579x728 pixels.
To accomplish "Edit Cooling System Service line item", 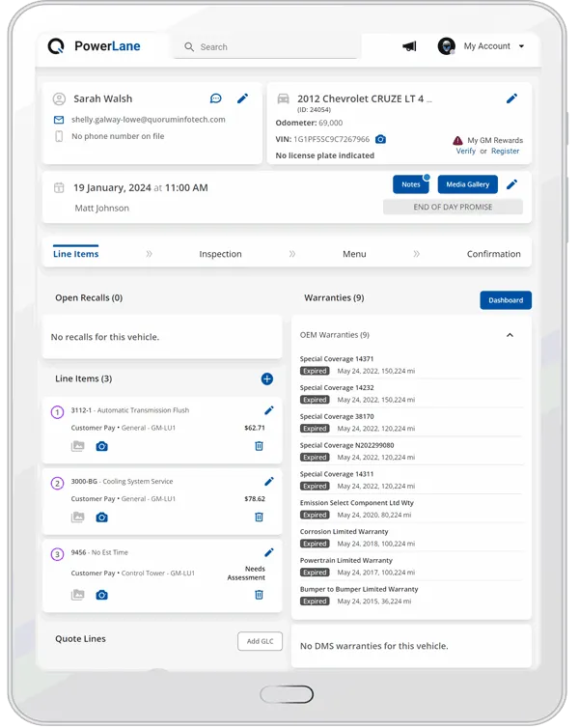I will pyautogui.click(x=269, y=481).
